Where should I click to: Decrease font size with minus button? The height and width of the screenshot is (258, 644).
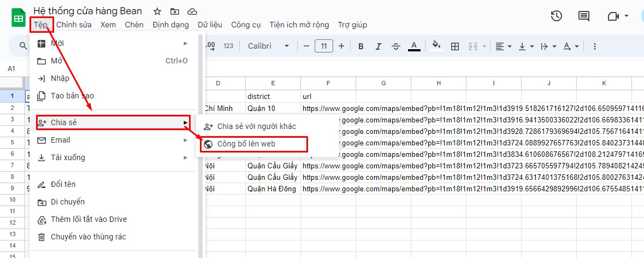(x=306, y=46)
